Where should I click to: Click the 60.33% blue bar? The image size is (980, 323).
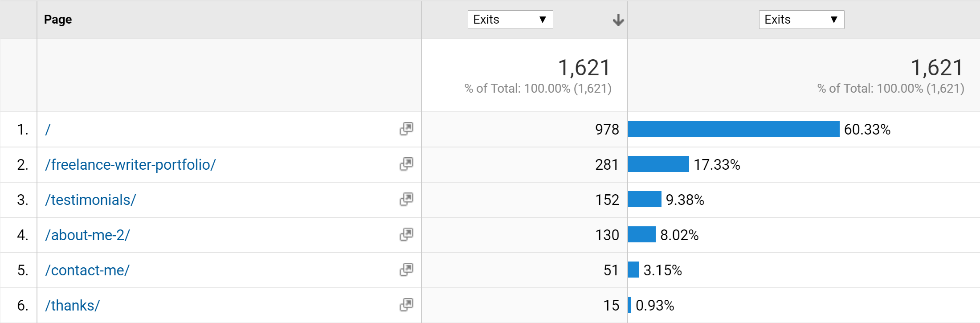(x=734, y=129)
